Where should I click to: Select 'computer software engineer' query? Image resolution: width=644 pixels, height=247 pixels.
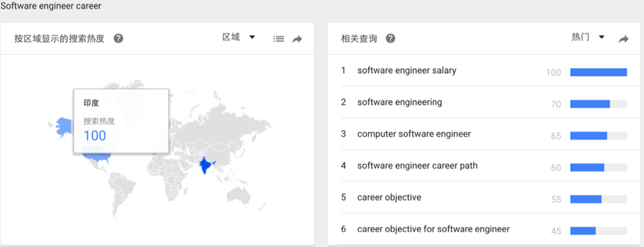[x=414, y=133]
